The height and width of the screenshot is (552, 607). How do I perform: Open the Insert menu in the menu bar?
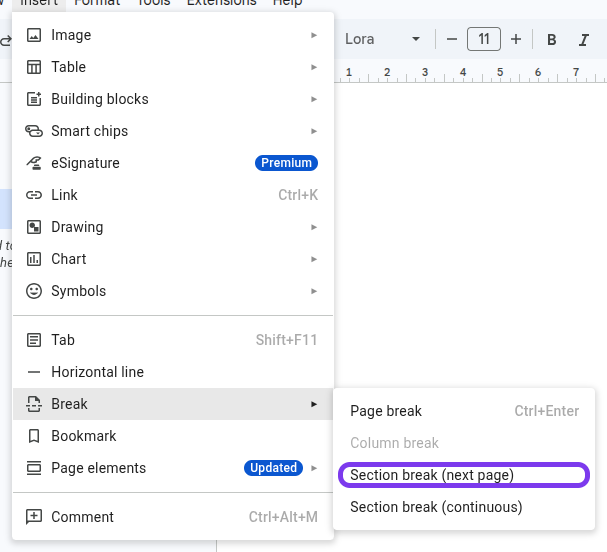tap(39, 3)
